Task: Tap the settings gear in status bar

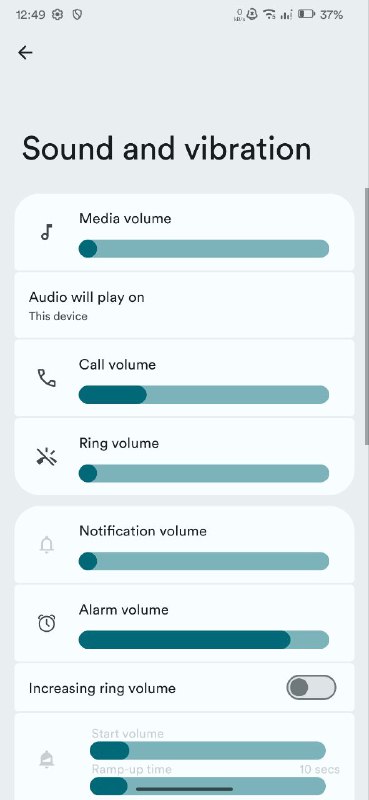Action: 58,15
